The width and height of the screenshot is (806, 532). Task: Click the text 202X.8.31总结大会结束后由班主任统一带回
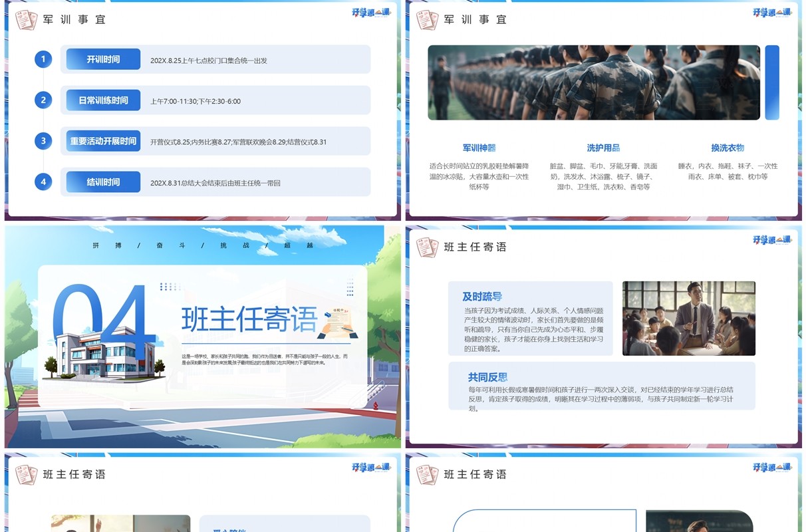[x=215, y=183]
